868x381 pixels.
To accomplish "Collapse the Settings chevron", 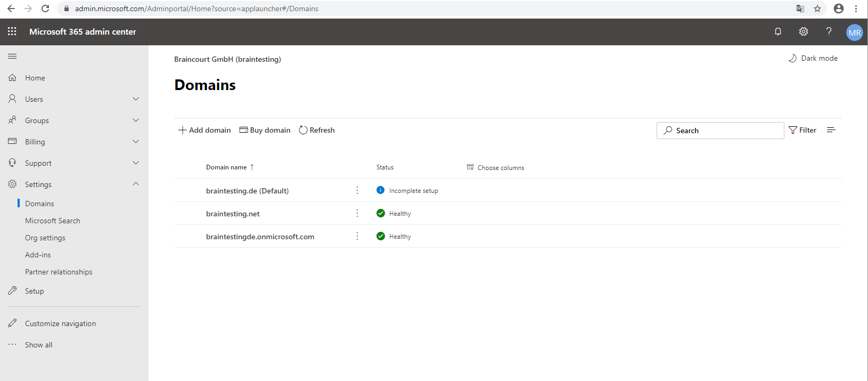I will 136,184.
